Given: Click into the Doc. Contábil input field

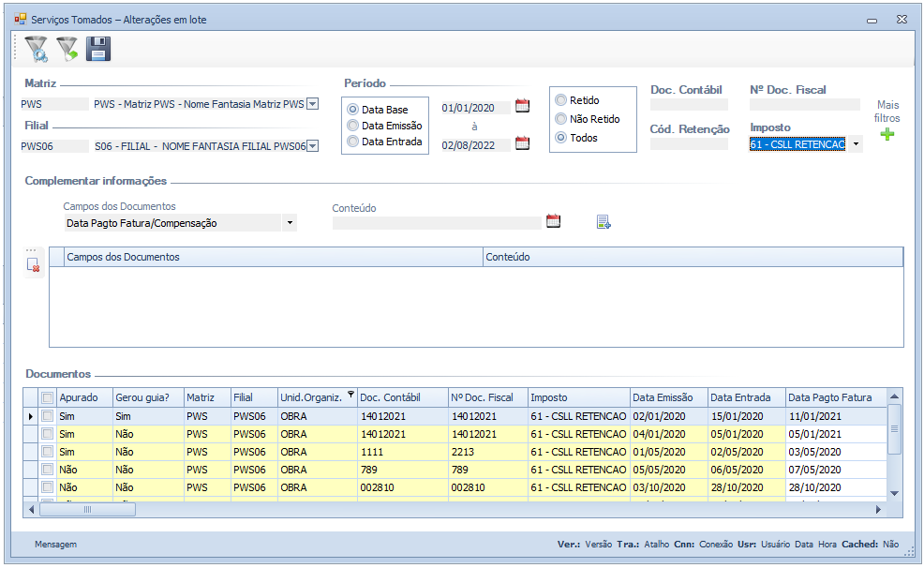Looking at the screenshot, I should [689, 105].
